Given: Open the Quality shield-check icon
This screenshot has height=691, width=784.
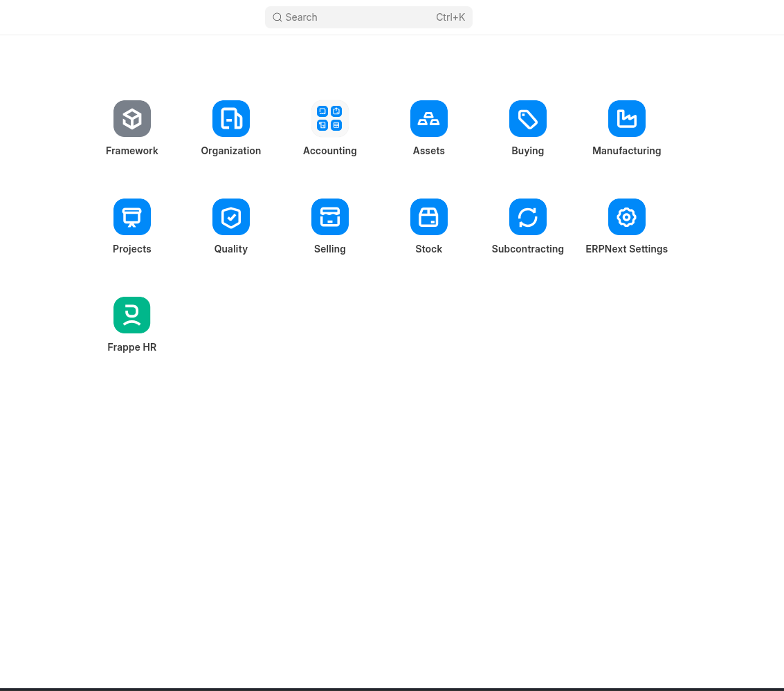Looking at the screenshot, I should [231, 216].
